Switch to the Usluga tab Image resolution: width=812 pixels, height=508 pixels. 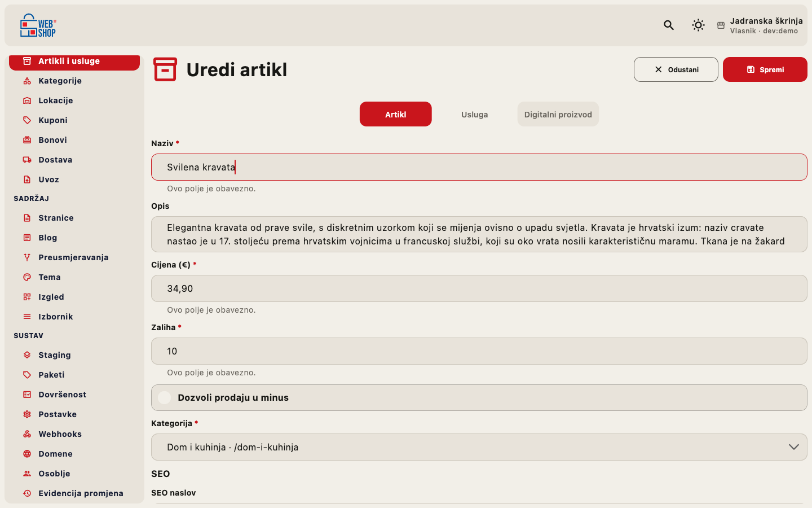tap(475, 114)
